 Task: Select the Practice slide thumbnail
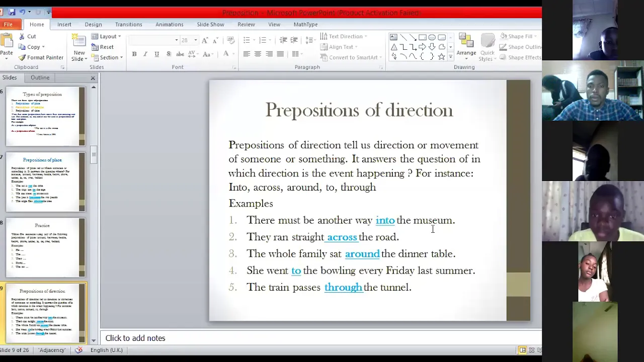click(x=46, y=248)
